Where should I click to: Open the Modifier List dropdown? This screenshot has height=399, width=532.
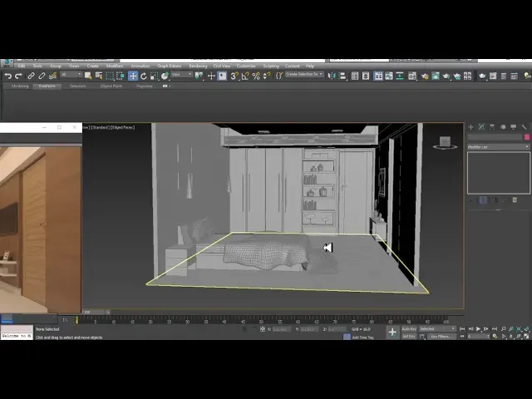pyautogui.click(x=498, y=147)
